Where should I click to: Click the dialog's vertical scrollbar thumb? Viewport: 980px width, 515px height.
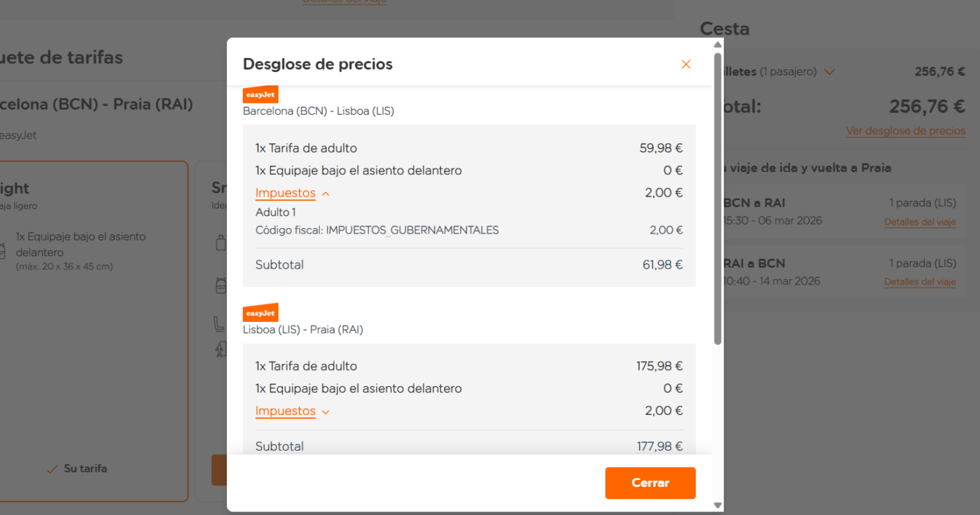pos(717,196)
